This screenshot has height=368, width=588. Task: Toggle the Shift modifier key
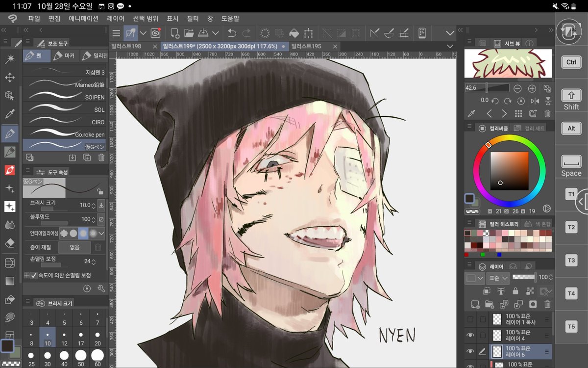click(571, 98)
